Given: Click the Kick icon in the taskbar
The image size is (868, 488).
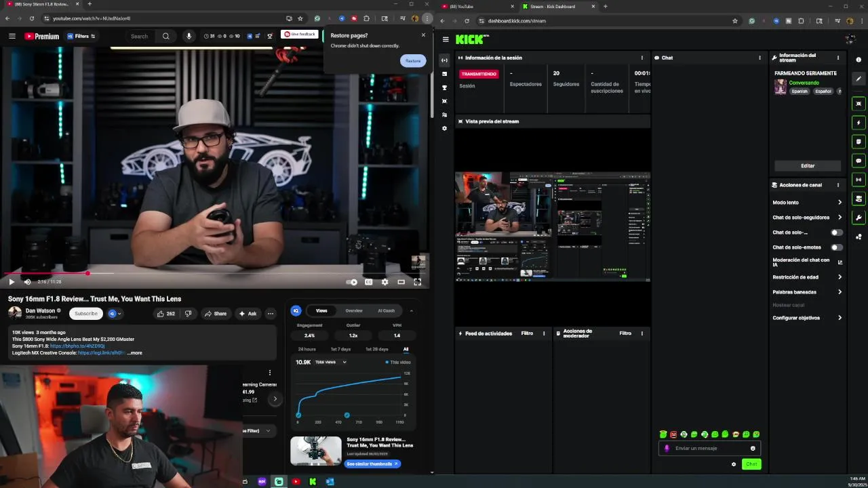Looking at the screenshot, I should (x=313, y=481).
